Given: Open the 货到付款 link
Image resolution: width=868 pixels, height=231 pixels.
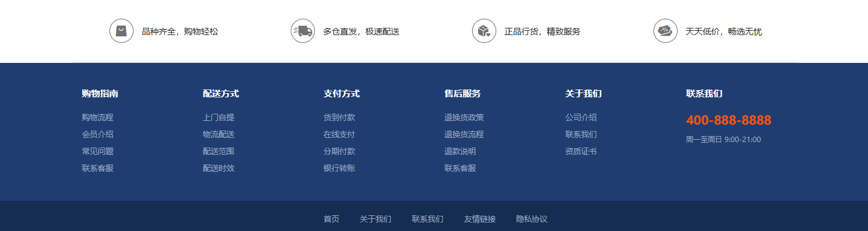Looking at the screenshot, I should pyautogui.click(x=340, y=117).
